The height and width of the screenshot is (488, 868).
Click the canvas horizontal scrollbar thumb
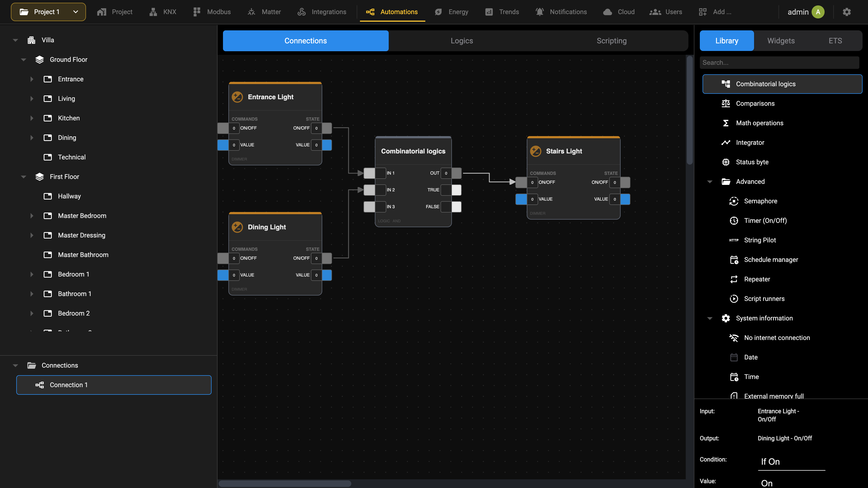coord(285,484)
